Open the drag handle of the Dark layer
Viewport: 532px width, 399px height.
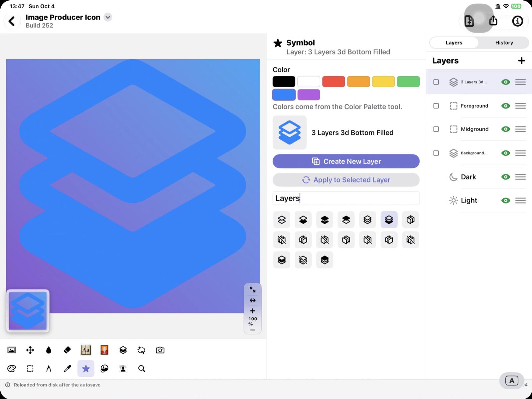tap(520, 177)
